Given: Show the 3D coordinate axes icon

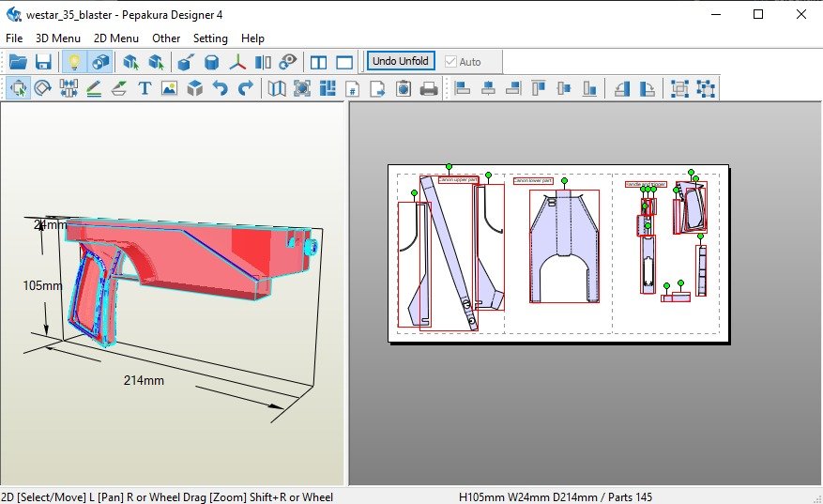Looking at the screenshot, I should [x=237, y=62].
